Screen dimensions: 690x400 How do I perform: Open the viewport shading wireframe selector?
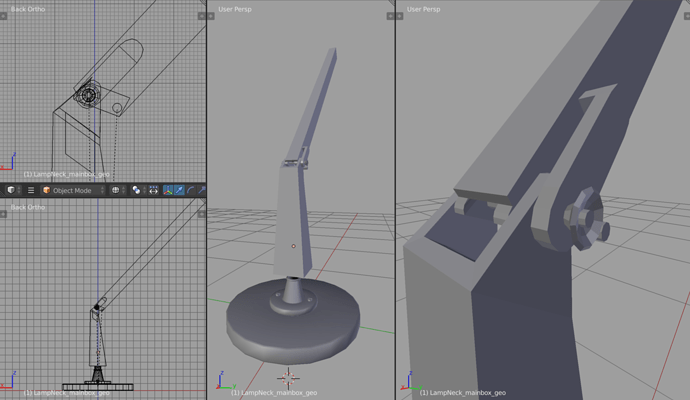tap(118, 190)
